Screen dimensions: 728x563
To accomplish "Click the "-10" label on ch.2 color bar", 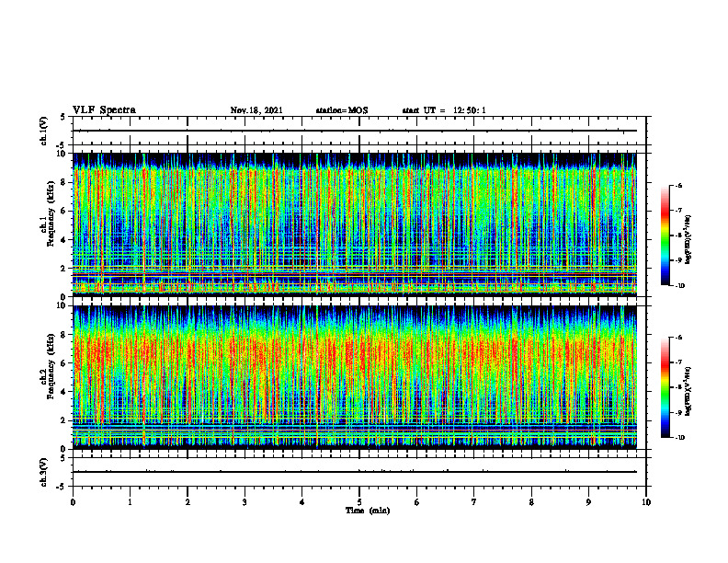I will click(679, 438).
